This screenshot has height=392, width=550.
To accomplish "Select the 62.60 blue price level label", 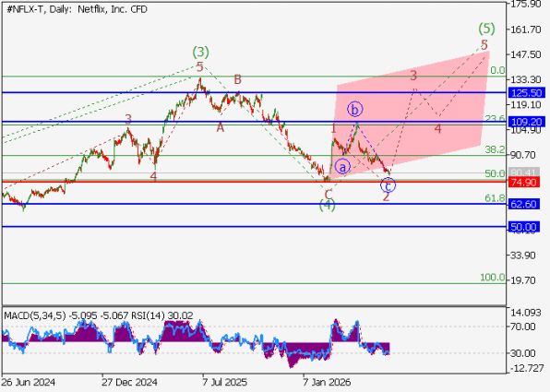I will tap(523, 204).
